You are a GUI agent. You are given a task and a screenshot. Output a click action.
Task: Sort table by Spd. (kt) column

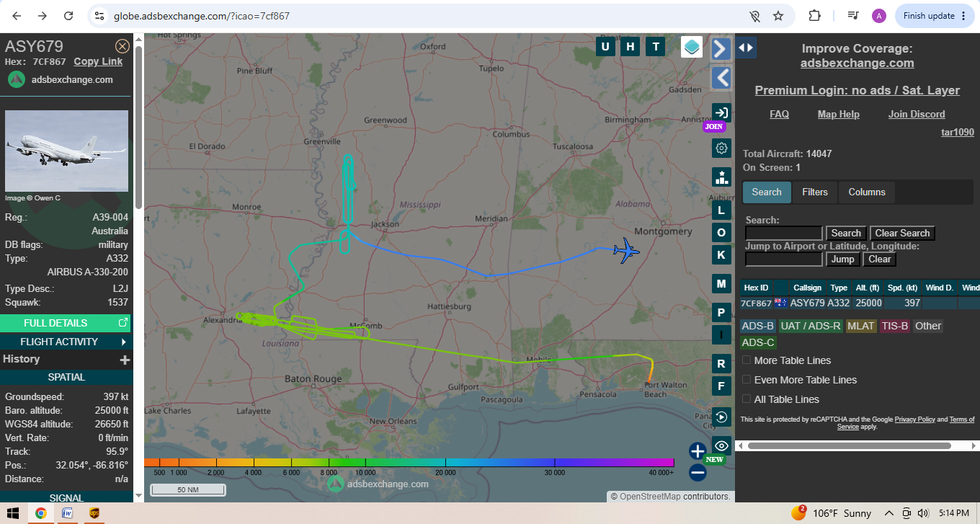903,288
